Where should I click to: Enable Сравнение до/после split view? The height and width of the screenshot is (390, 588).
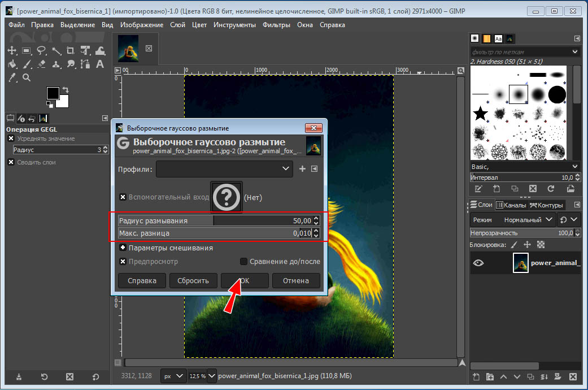[244, 262]
